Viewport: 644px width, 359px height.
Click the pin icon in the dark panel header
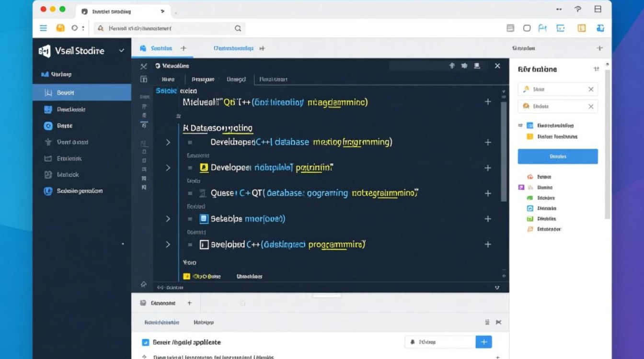coord(451,66)
